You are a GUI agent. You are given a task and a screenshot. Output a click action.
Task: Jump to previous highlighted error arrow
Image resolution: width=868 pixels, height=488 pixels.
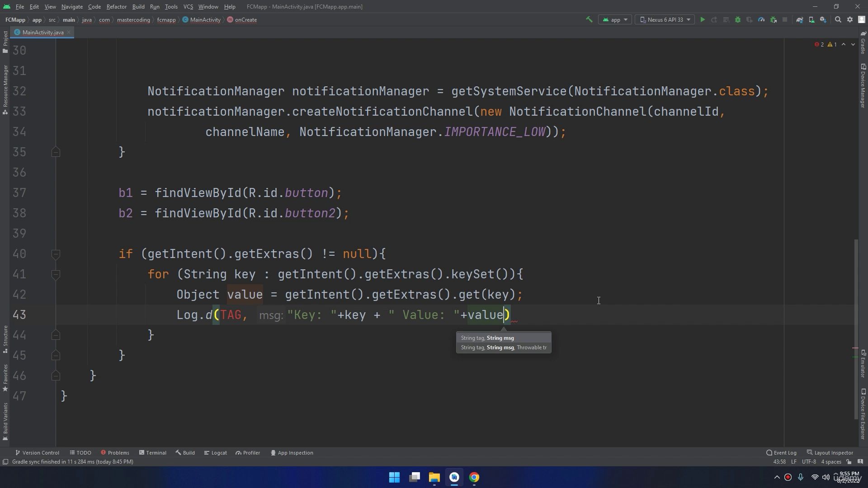point(844,44)
